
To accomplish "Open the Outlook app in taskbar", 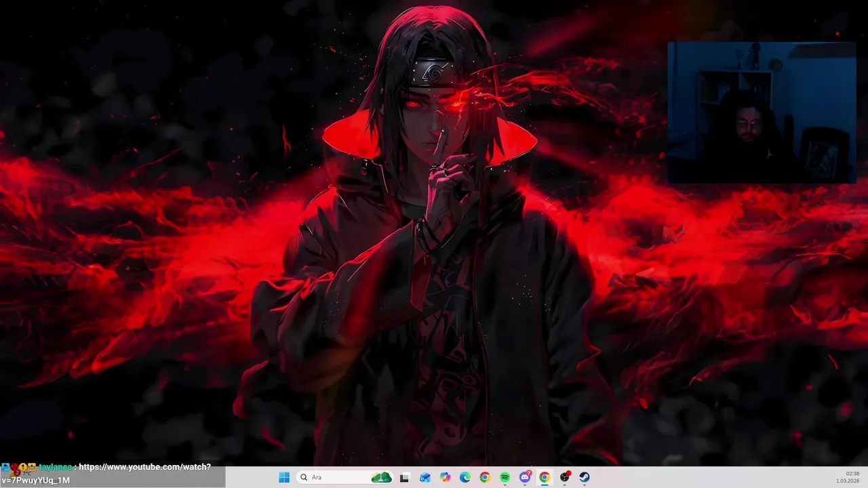I will (425, 477).
